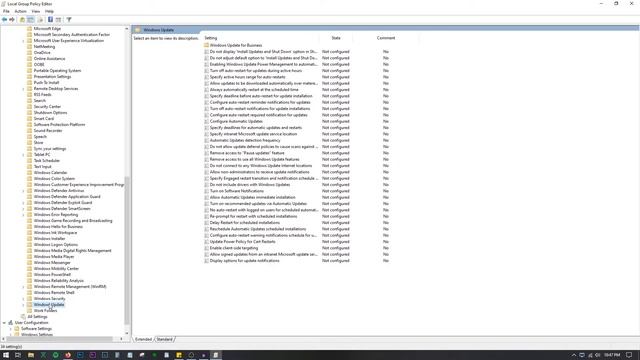The width and height of the screenshot is (640, 360).
Task: Go back with the blue Back arrow
Action: tap(4, 20)
